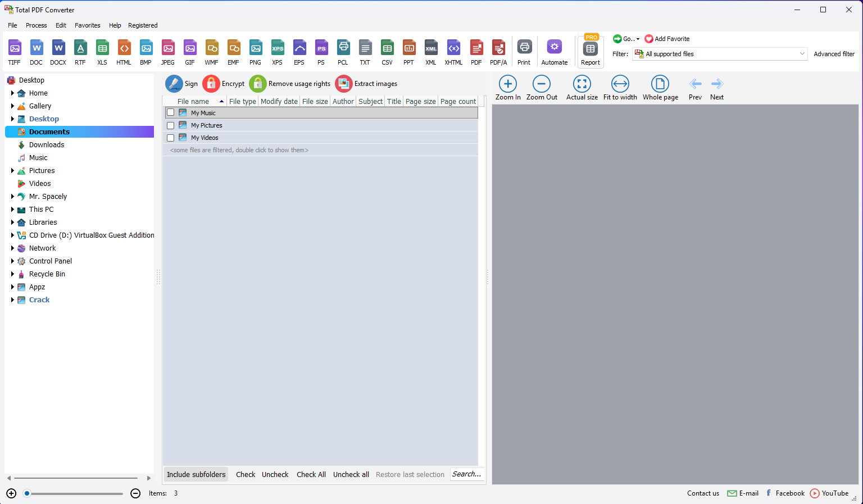Convert to PPT presentation
The height and width of the screenshot is (504, 863).
(x=409, y=53)
